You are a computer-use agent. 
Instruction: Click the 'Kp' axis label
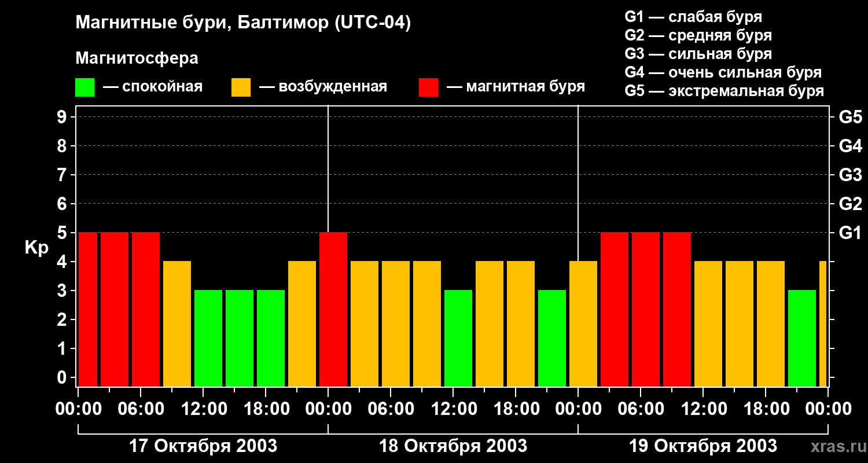36,248
